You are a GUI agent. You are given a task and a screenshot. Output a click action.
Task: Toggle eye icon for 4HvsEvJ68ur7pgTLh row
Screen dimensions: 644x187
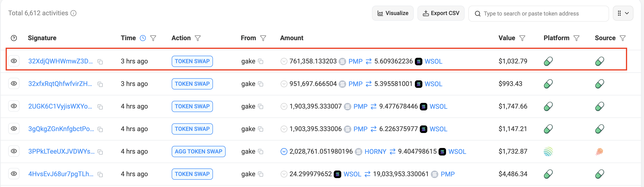pos(14,174)
